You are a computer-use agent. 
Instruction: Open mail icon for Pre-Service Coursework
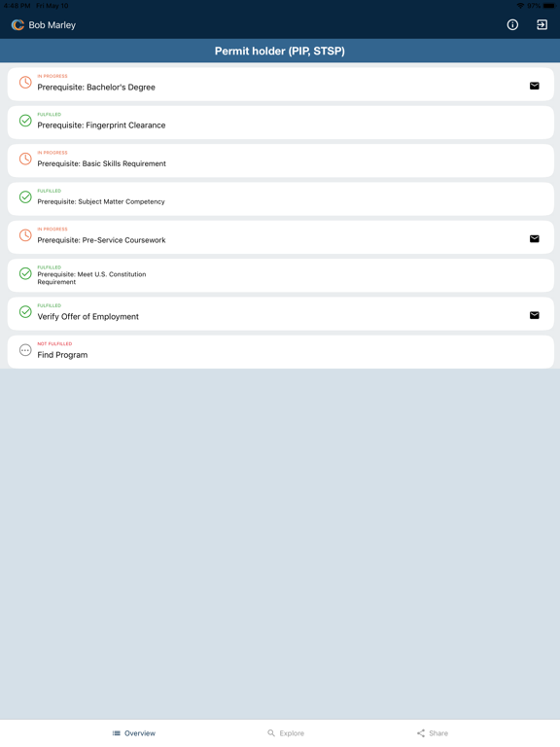[x=535, y=238]
